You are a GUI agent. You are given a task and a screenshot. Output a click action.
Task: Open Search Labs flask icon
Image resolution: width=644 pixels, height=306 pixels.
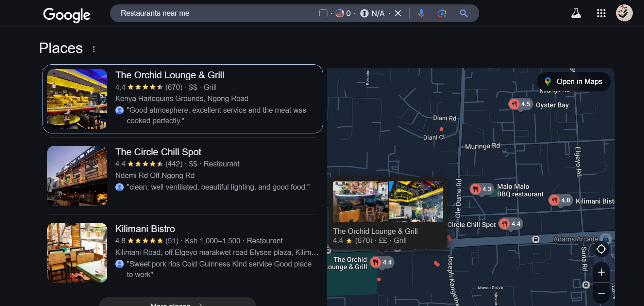pyautogui.click(x=576, y=13)
